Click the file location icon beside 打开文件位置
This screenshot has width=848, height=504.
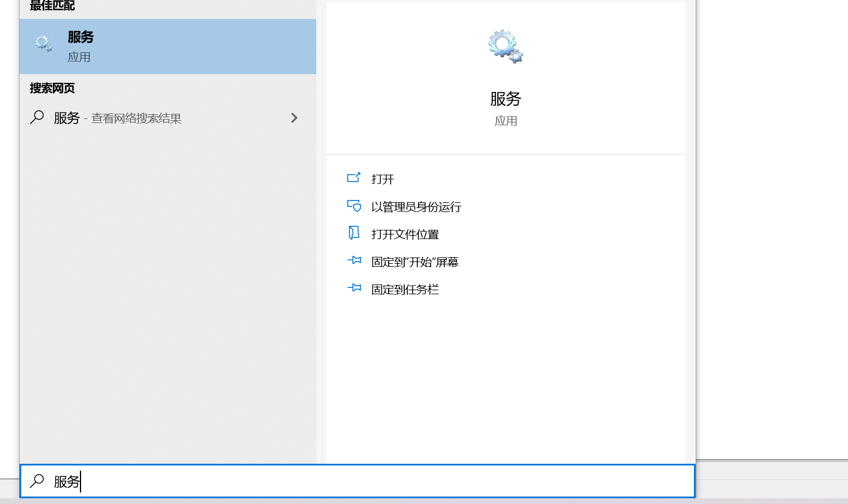click(x=354, y=233)
